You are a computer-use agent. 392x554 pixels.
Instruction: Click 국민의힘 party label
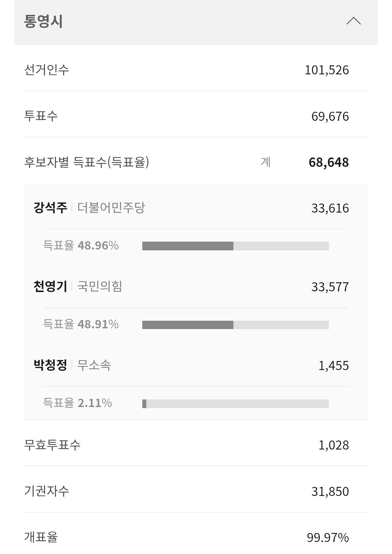coord(100,286)
